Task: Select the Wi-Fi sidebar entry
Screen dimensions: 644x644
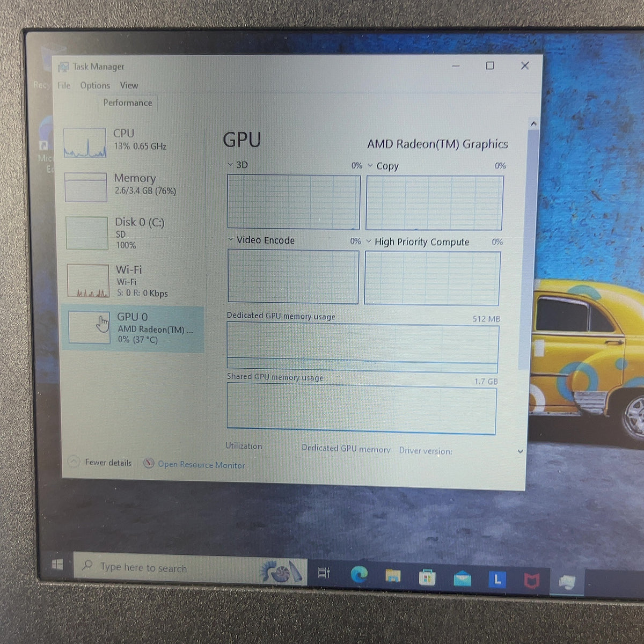Action: click(133, 281)
